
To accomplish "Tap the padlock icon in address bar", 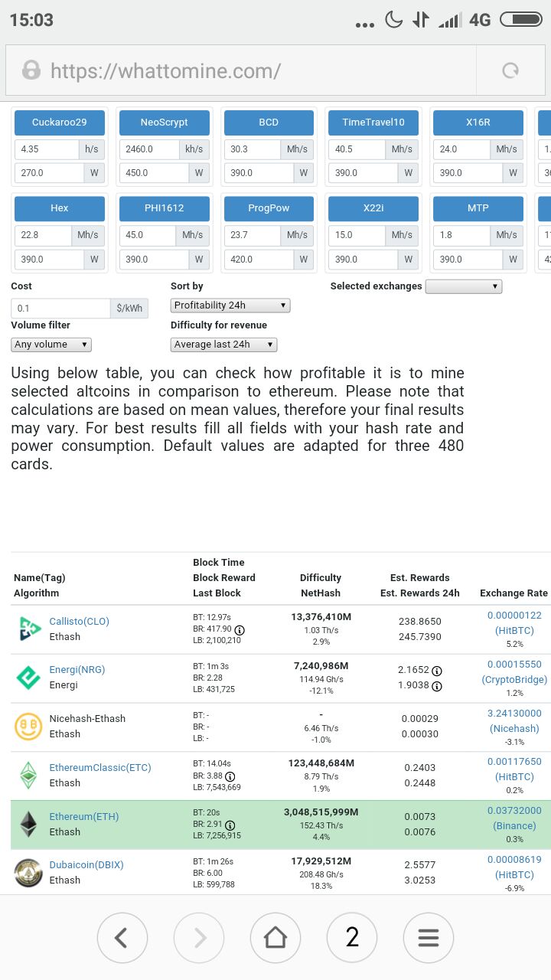I will (31, 70).
